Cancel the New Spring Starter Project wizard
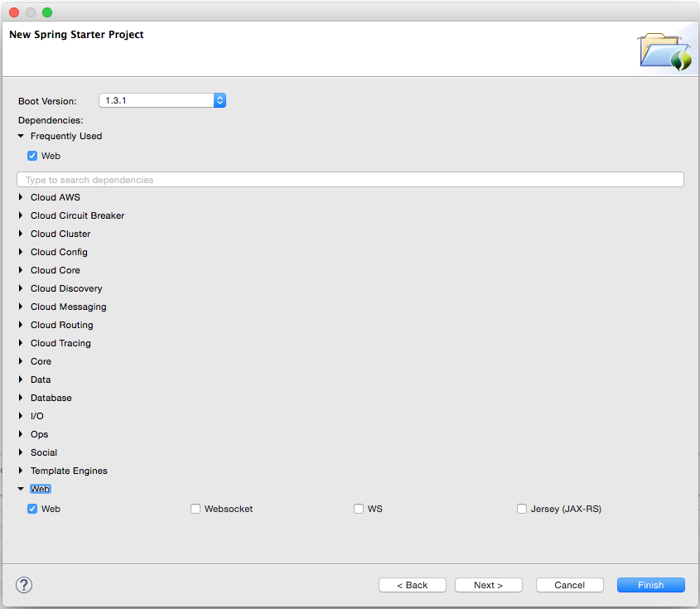The width and height of the screenshot is (700, 609). [x=570, y=585]
